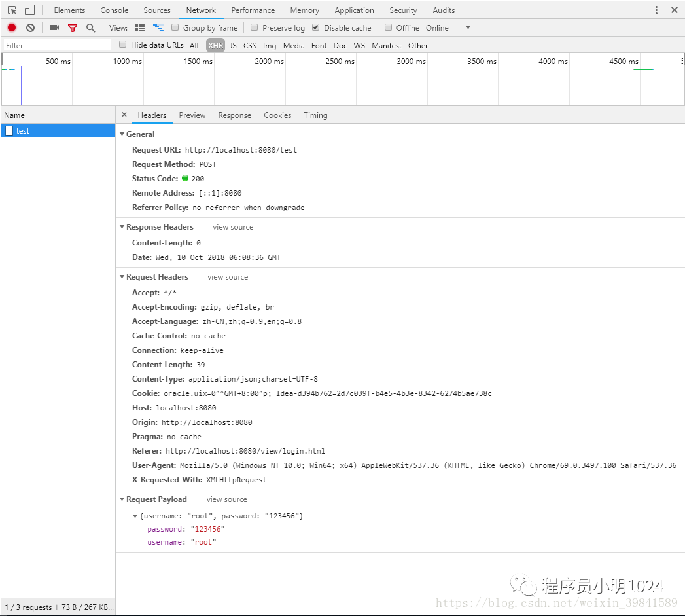Click the Filter text input
685x616 pixels.
tap(57, 45)
